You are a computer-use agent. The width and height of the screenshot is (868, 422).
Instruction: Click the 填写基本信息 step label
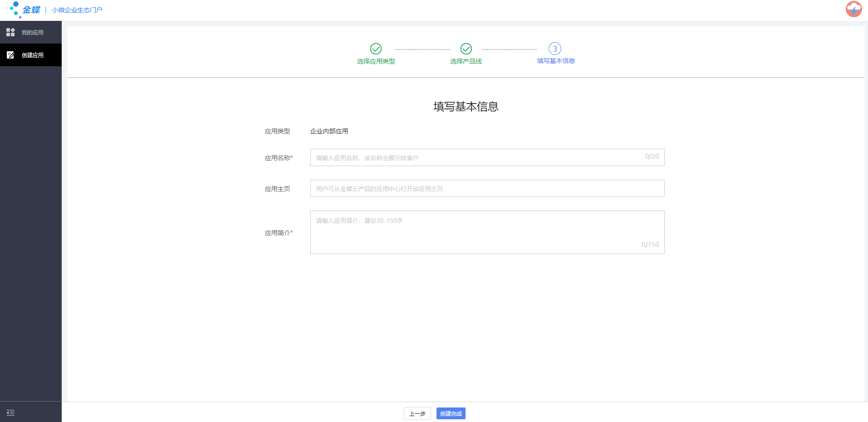pyautogui.click(x=556, y=61)
